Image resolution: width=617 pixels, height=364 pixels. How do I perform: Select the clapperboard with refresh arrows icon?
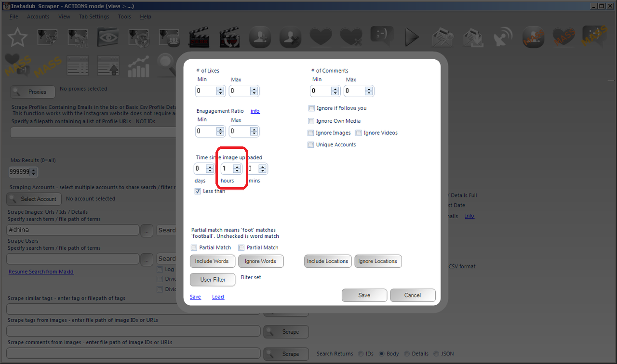pos(229,37)
